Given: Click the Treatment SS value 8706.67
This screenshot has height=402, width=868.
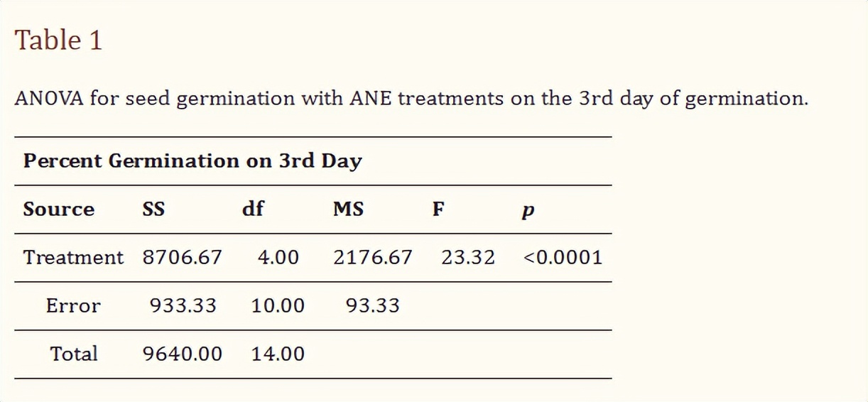Looking at the screenshot, I should click(183, 257).
